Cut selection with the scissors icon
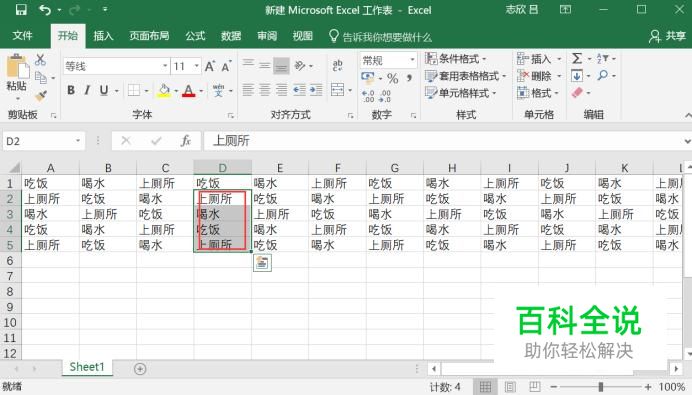The height and width of the screenshot is (395, 692). pyautogui.click(x=41, y=60)
